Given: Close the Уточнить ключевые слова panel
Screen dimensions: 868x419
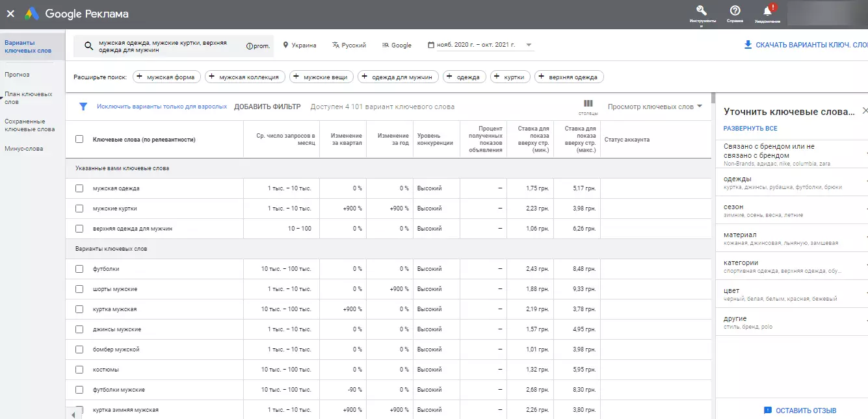Looking at the screenshot, I should click(864, 111).
